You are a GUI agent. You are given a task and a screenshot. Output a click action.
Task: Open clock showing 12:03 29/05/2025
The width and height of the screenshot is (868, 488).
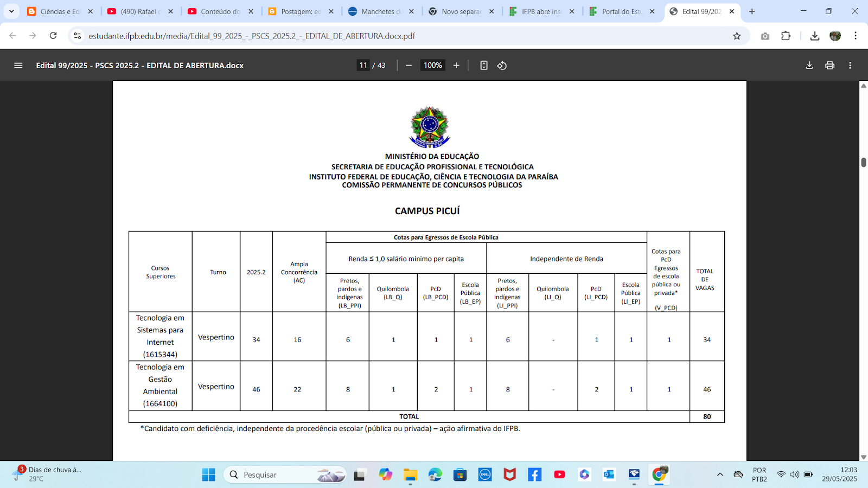click(x=839, y=474)
